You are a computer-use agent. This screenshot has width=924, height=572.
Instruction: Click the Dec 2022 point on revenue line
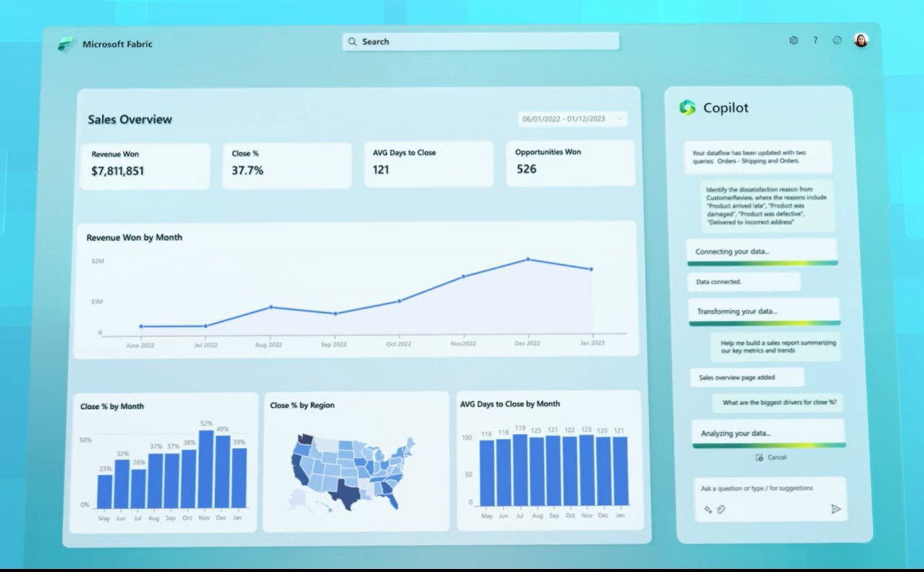[x=528, y=259]
